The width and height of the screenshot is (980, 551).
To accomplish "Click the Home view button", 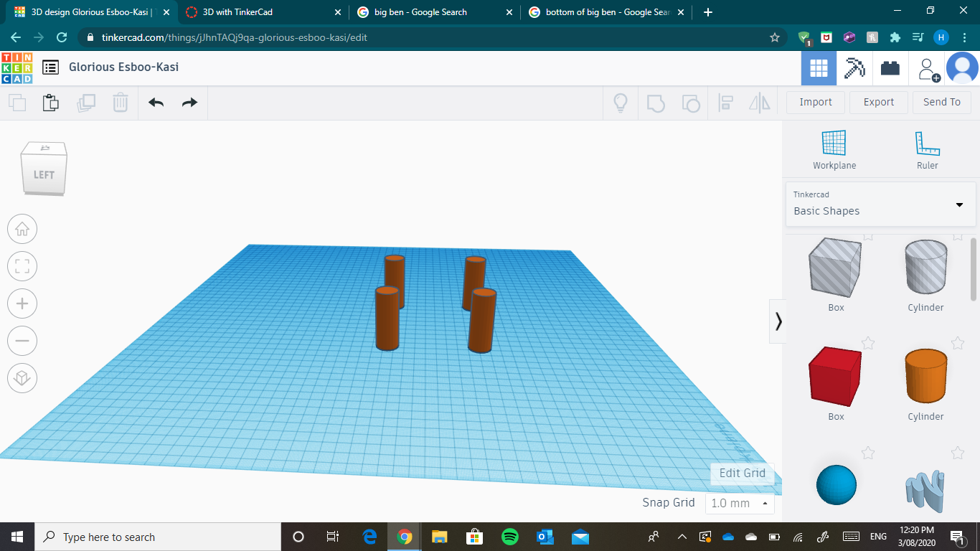I will (x=22, y=230).
